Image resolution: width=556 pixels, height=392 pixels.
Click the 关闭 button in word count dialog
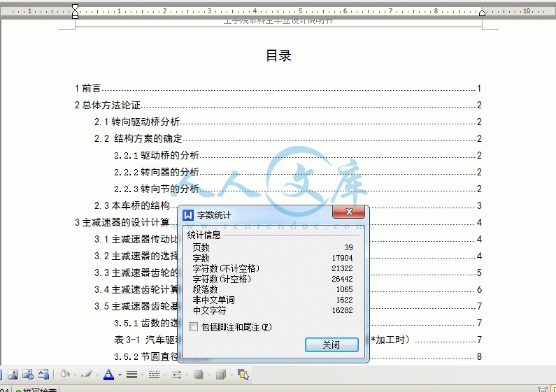click(332, 344)
